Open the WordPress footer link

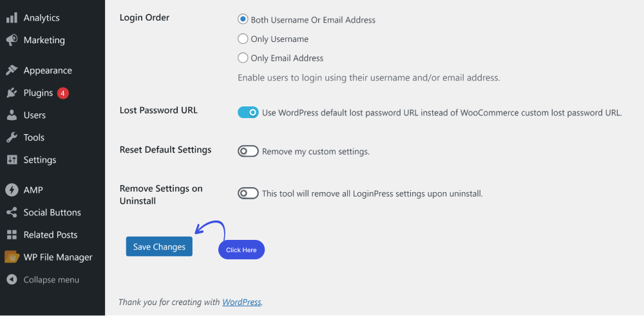241,302
